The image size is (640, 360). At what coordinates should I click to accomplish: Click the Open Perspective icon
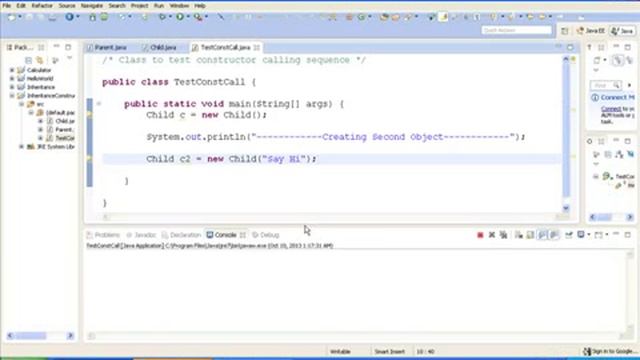pos(564,31)
